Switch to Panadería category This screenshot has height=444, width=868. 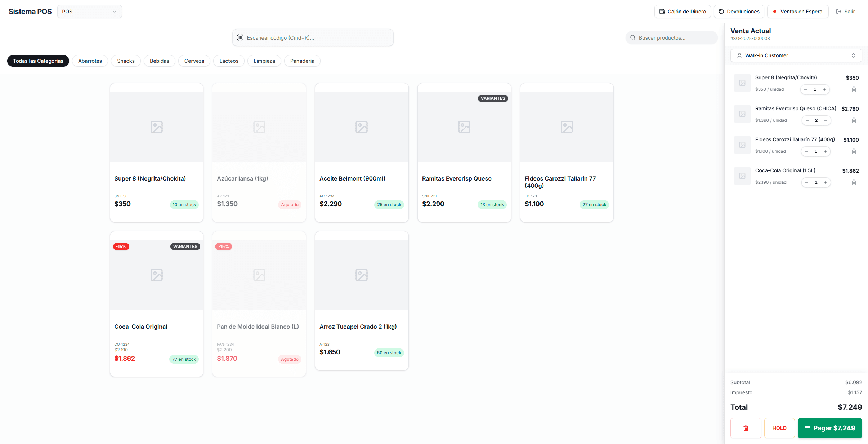point(302,61)
